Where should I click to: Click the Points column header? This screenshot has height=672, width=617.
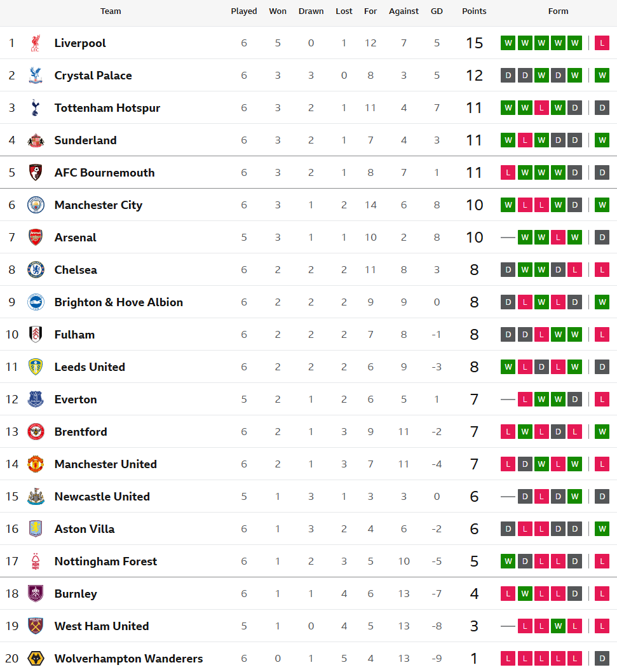click(x=474, y=11)
